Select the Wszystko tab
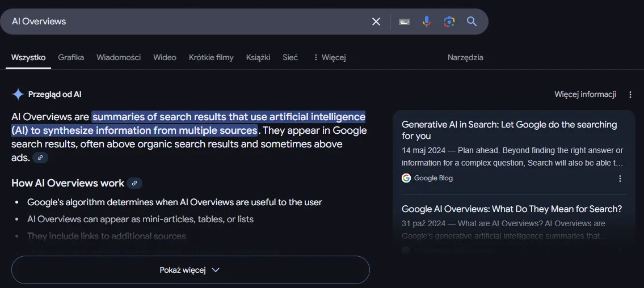The width and height of the screenshot is (644, 288). point(28,57)
